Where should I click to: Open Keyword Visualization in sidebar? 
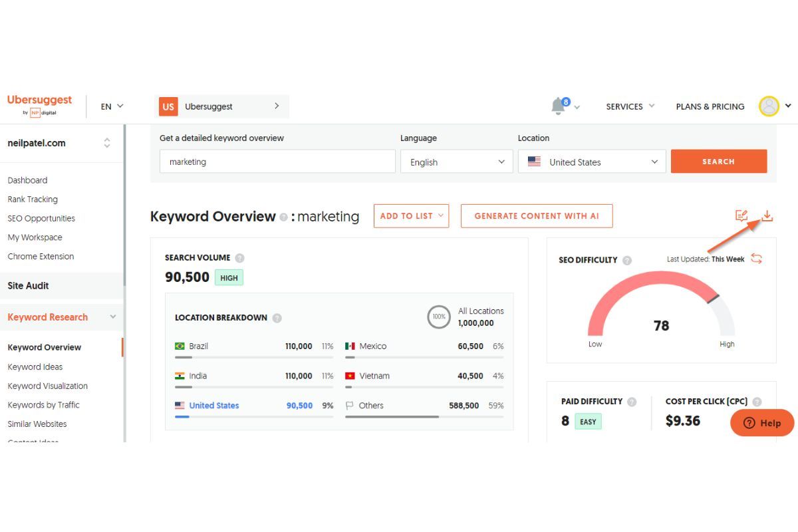click(48, 386)
